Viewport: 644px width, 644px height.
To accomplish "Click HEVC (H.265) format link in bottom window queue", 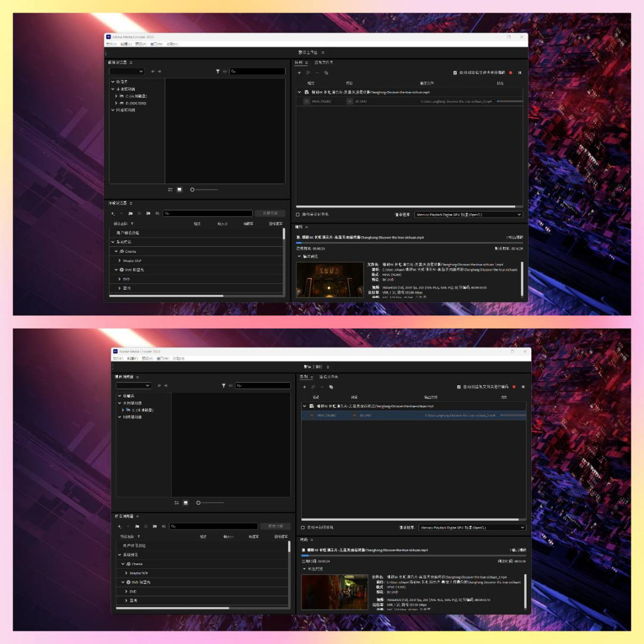I will click(x=327, y=415).
